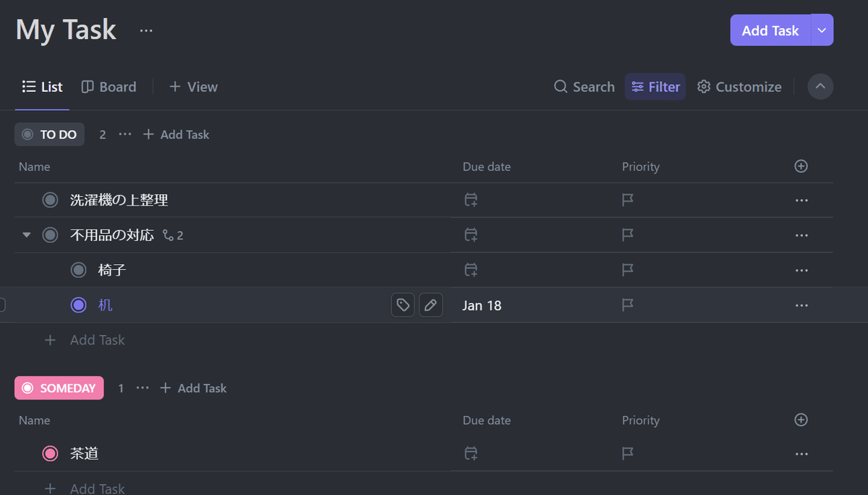The image size is (868, 495).
Task: Toggle pink status circle of 茶道
Action: (50, 454)
